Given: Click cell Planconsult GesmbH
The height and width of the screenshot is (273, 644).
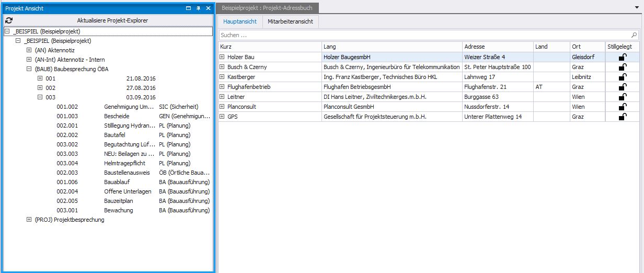Looking at the screenshot, I should [x=392, y=107].
